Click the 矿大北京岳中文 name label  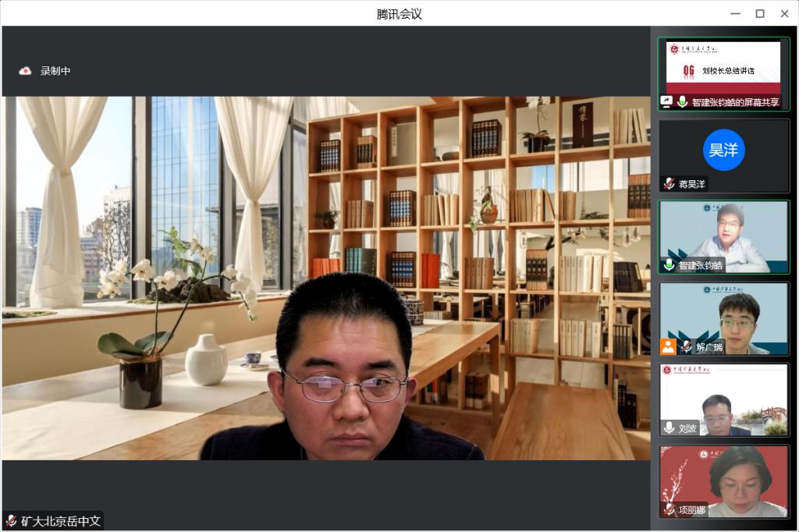tap(61, 521)
